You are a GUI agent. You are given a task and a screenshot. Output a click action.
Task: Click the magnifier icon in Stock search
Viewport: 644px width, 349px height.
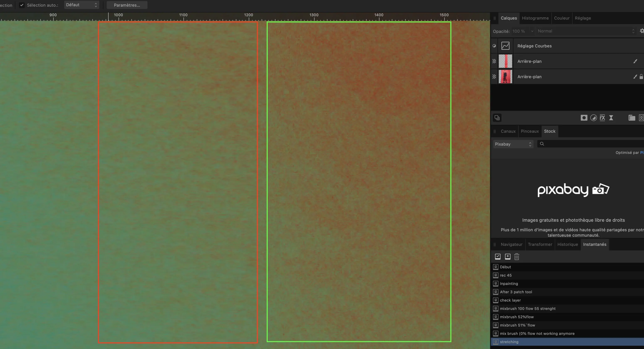[x=542, y=144]
